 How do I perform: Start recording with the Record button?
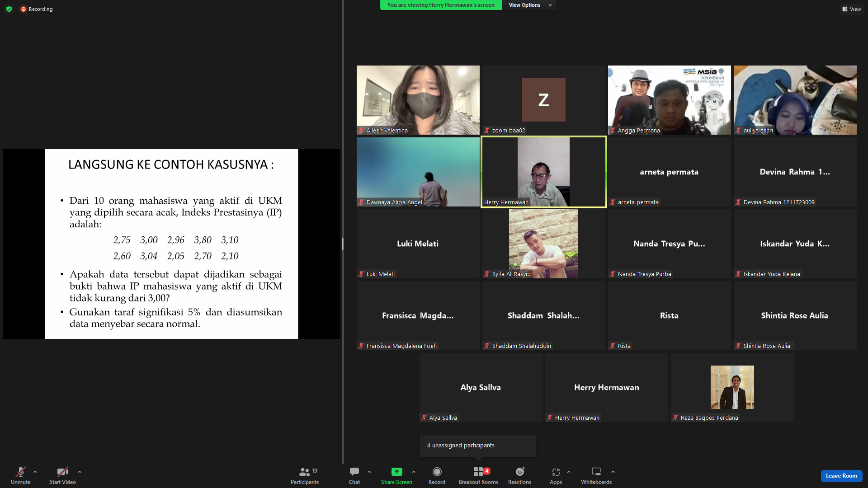tap(437, 476)
